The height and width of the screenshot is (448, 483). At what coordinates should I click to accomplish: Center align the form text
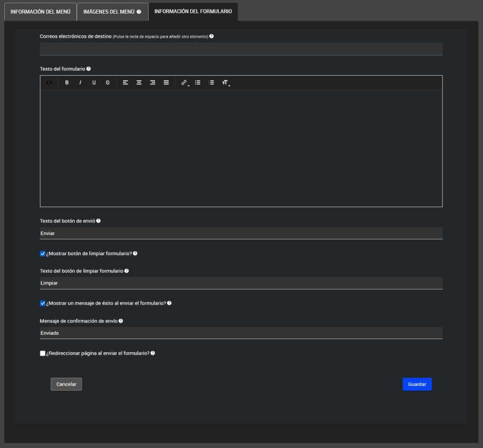click(x=139, y=83)
